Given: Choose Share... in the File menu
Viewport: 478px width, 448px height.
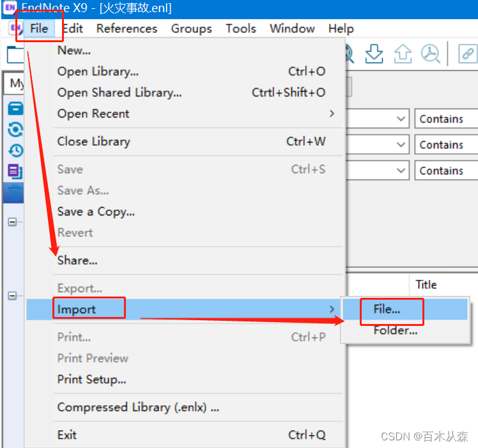Looking at the screenshot, I should click(185, 260).
